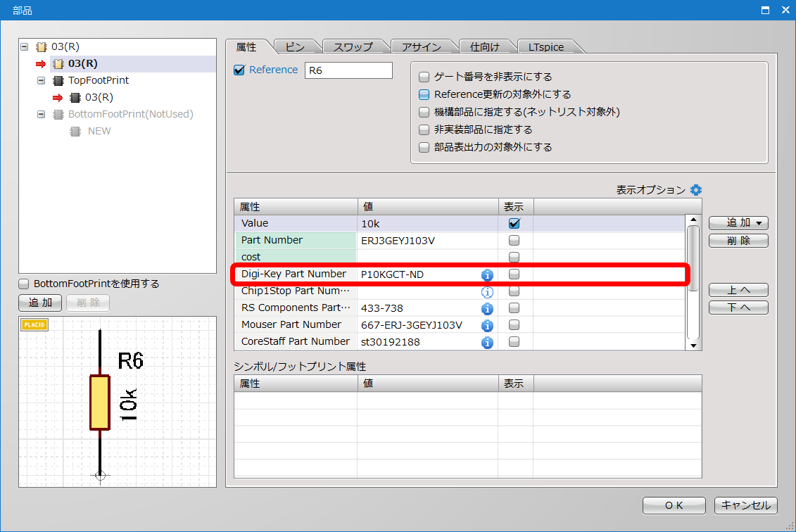This screenshot has height=532, width=796.
Task: Open the LTspice tab
Action: (x=546, y=47)
